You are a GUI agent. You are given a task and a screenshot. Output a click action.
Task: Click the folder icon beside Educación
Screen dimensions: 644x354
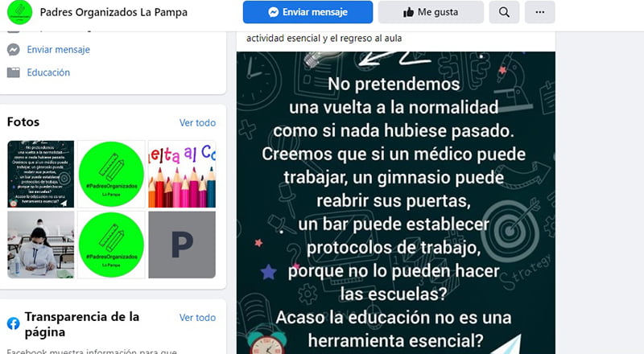coord(13,72)
